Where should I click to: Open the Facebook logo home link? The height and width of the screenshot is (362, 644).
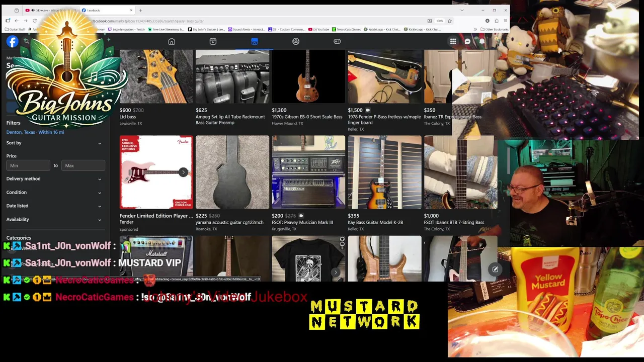[12, 42]
